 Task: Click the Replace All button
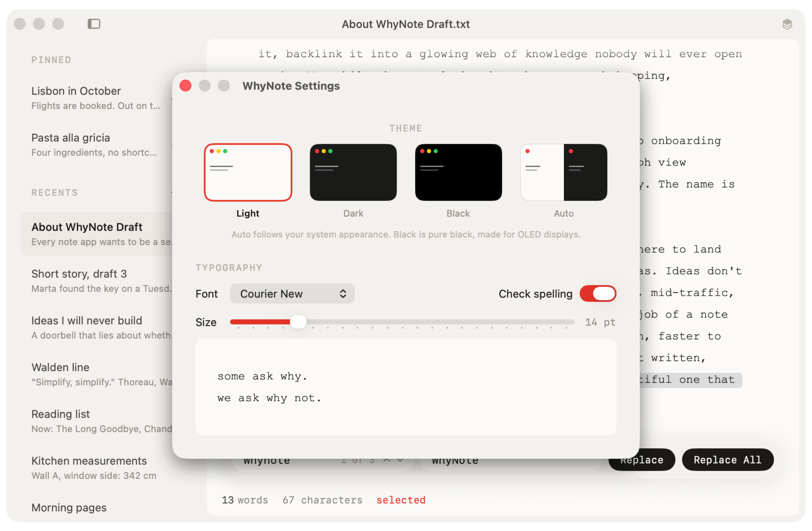pos(727,460)
